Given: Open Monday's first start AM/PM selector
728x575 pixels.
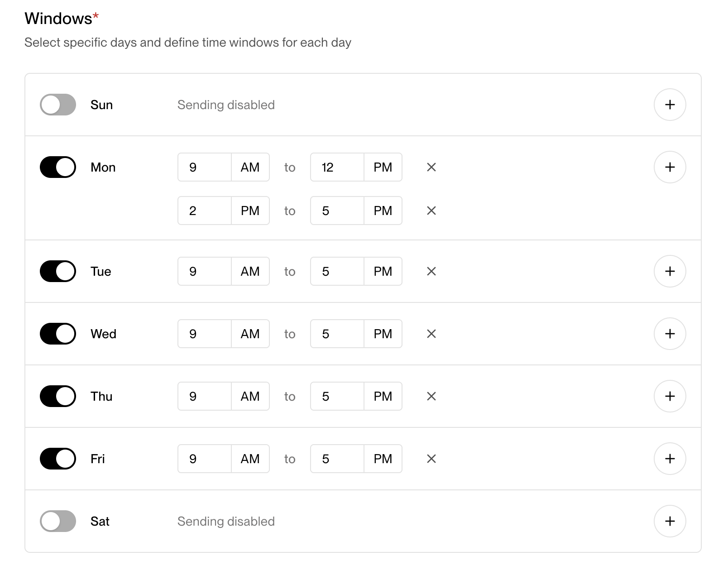Looking at the screenshot, I should coord(250,167).
